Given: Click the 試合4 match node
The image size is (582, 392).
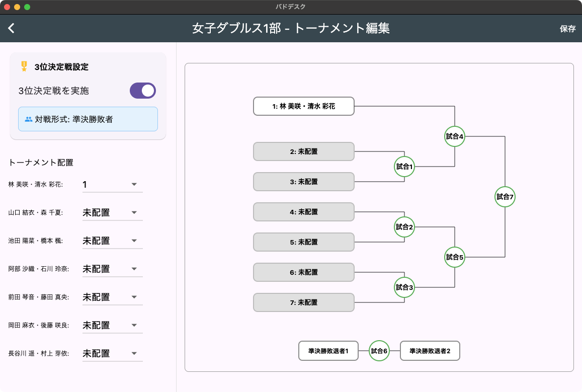Looking at the screenshot, I should [455, 136].
